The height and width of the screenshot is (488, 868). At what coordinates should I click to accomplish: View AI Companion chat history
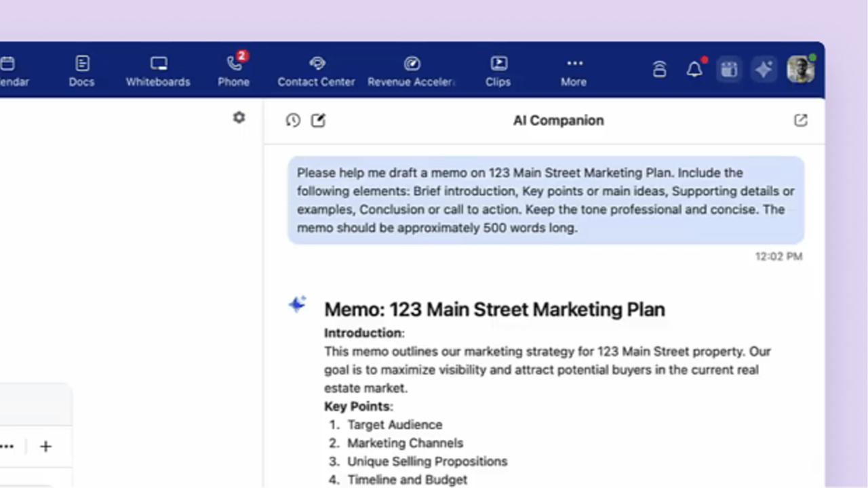coord(293,121)
